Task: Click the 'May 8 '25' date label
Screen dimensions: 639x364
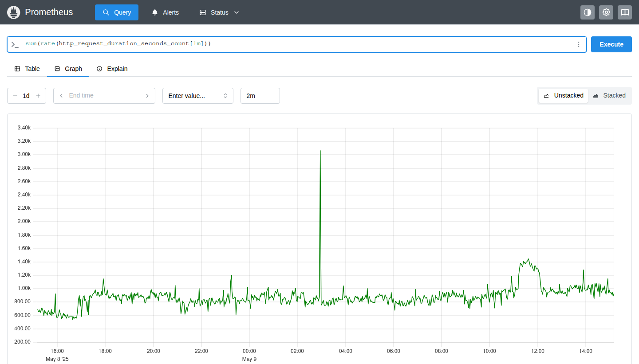Action: pos(57,359)
